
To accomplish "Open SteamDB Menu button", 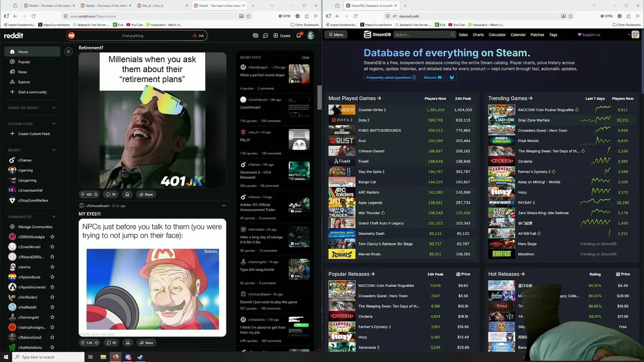I will (336, 35).
